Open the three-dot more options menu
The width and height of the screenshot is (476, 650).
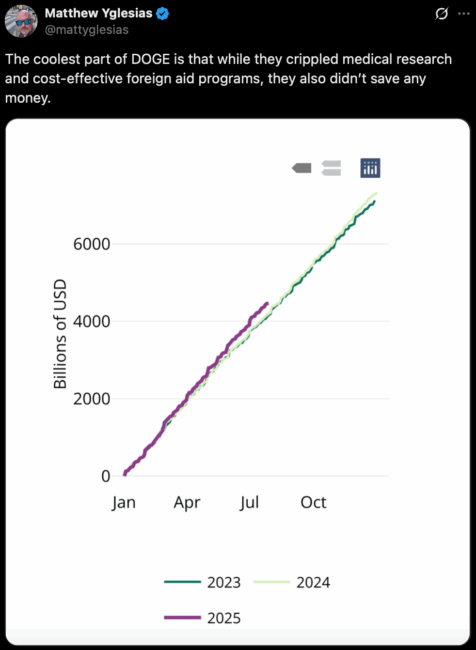pyautogui.click(x=463, y=14)
